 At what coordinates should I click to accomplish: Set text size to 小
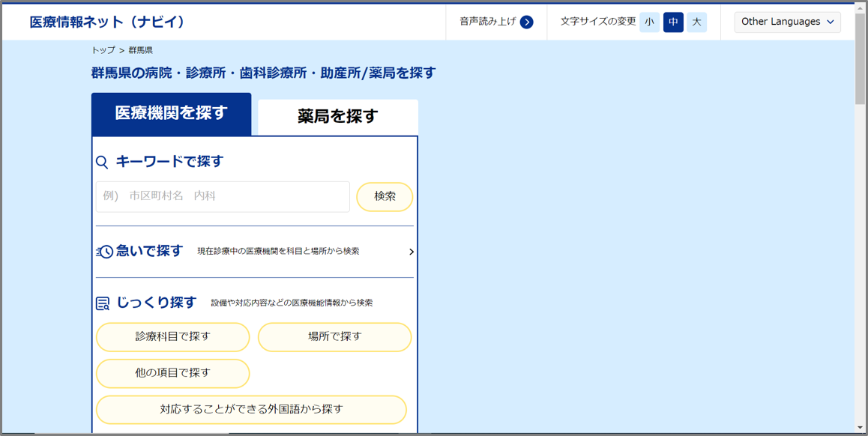point(649,22)
